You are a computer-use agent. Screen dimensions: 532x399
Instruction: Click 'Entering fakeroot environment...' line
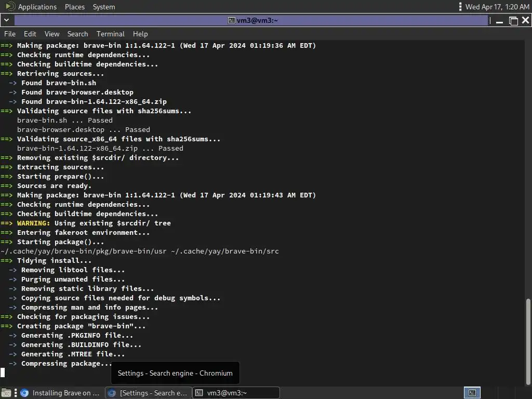click(x=84, y=233)
